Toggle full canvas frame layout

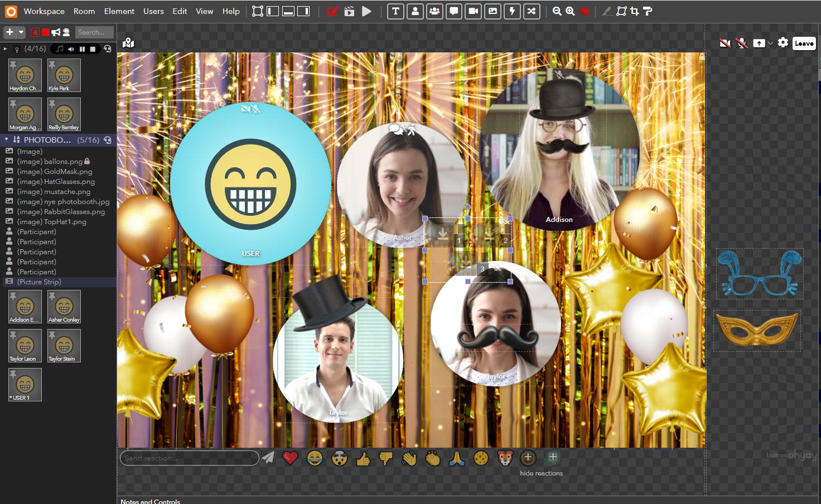tap(258, 11)
